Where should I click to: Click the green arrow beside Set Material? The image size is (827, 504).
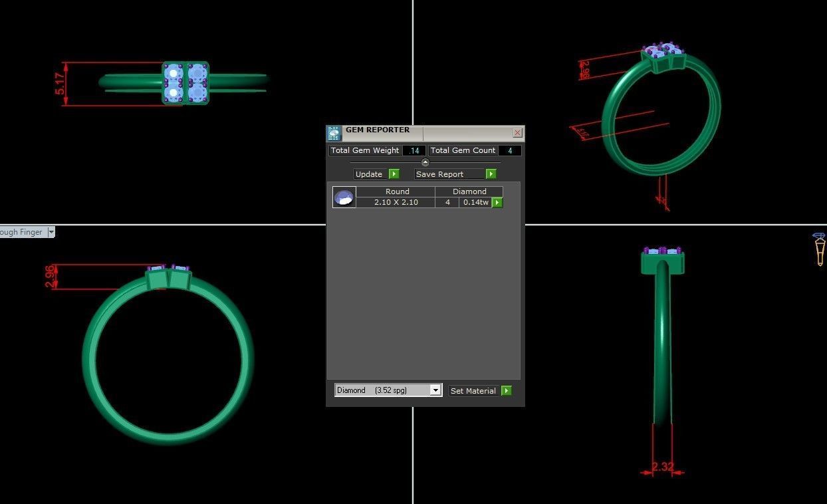[507, 391]
